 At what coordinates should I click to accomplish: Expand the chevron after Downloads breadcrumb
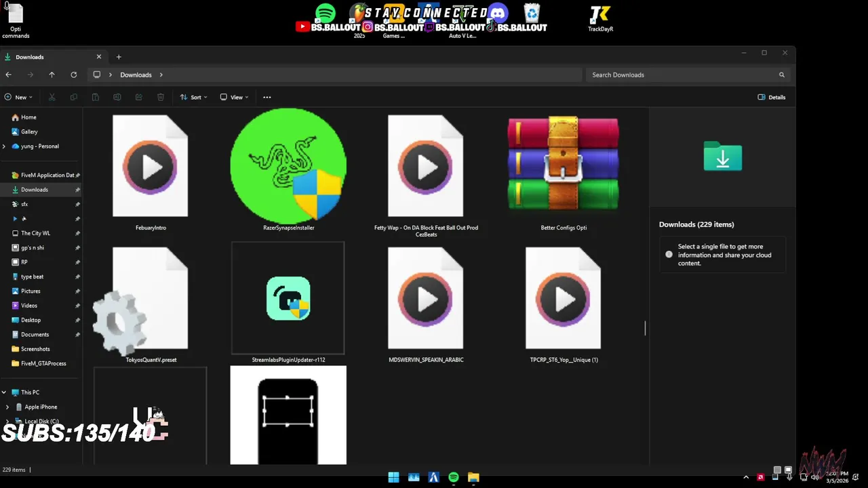coord(161,75)
